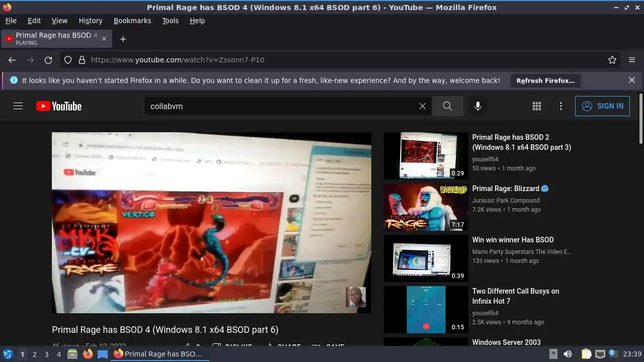
Task: Open the YouTube guide hamburger menu
Action: (18, 106)
